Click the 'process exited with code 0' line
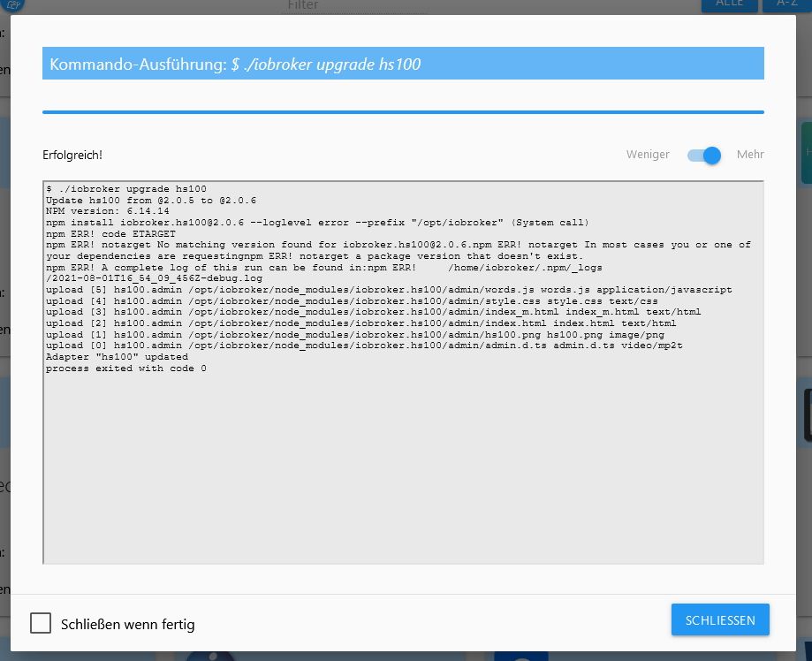812x661 pixels. point(125,368)
